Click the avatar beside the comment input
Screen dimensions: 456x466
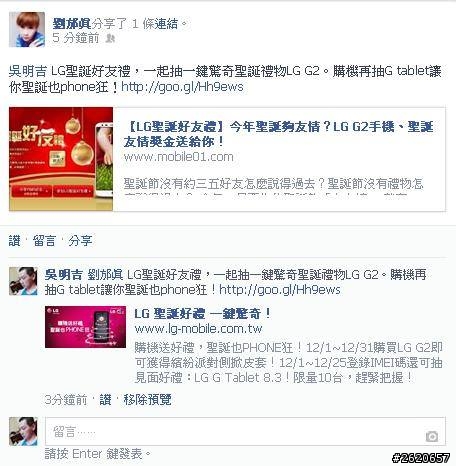click(x=23, y=431)
